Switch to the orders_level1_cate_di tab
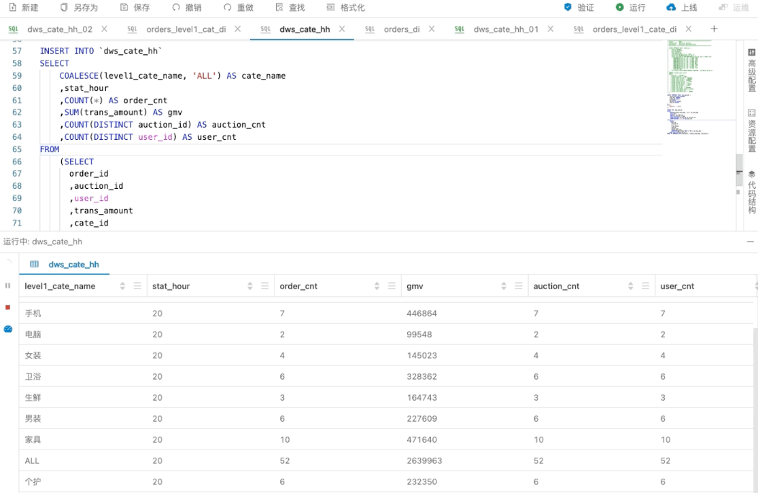758x493 pixels. [634, 29]
